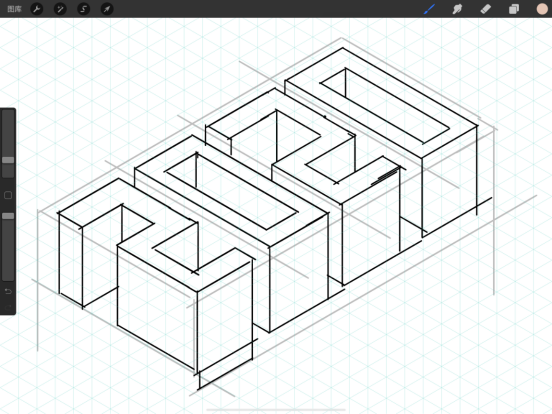This screenshot has height=414, width=552.
Task: Tap the home indicator bar at bottom
Action: click(276, 410)
